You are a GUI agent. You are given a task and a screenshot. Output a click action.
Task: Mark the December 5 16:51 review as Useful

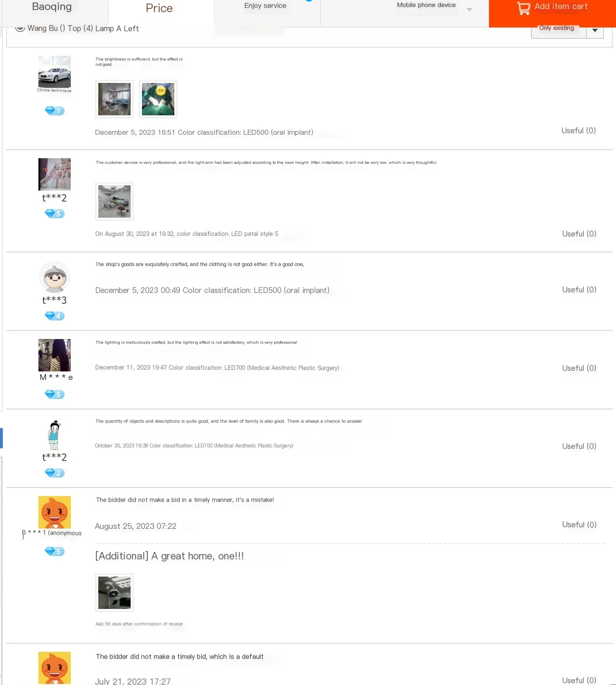coord(578,131)
